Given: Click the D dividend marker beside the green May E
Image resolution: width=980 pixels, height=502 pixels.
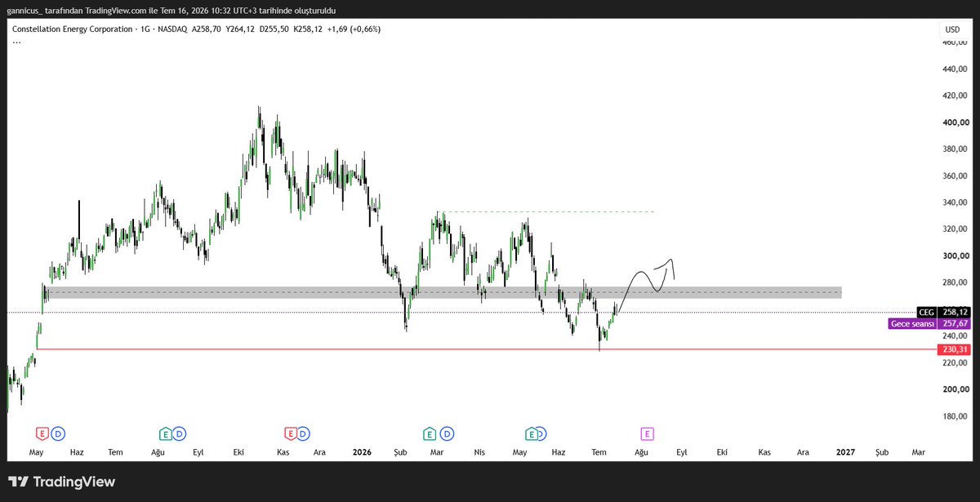Looking at the screenshot, I should 543,433.
